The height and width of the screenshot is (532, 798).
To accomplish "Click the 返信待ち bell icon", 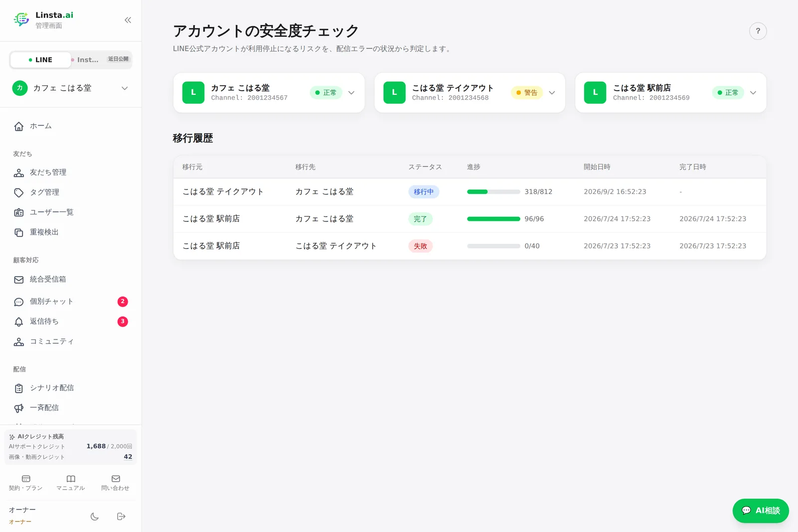I will coord(19,322).
